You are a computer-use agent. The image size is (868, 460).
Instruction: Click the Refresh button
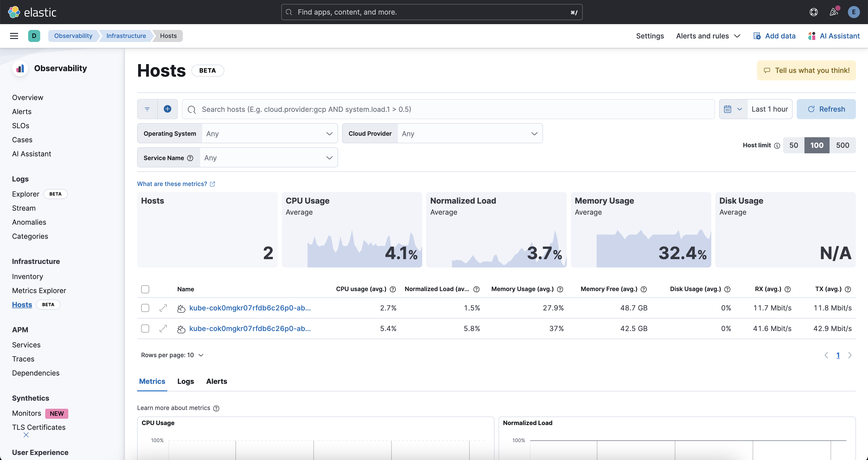[x=826, y=109]
